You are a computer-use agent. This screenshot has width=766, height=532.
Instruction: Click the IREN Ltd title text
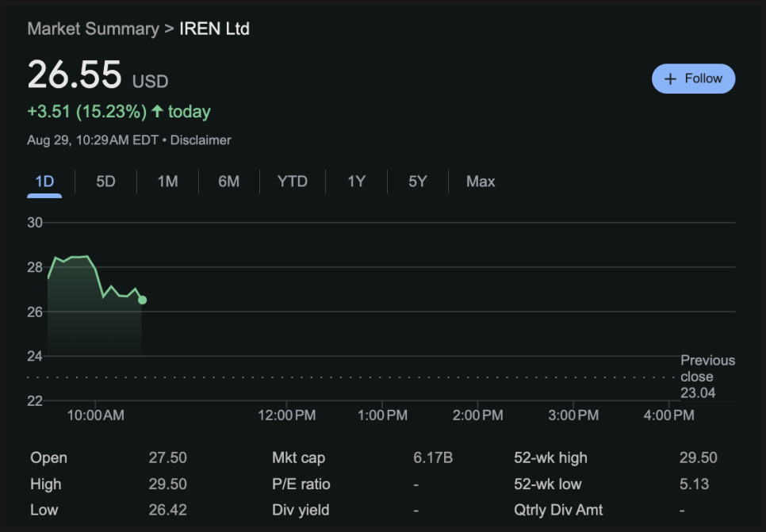point(214,29)
